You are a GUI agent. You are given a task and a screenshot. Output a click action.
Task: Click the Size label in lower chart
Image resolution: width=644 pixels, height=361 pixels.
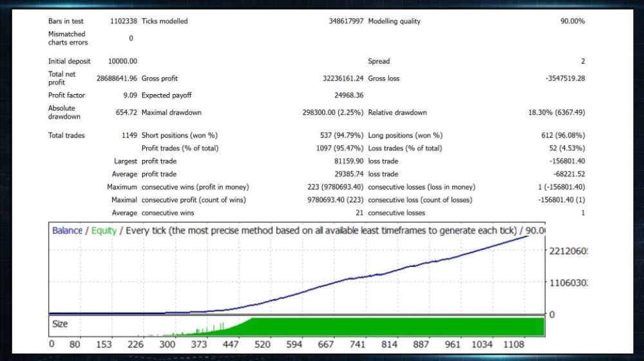point(60,324)
